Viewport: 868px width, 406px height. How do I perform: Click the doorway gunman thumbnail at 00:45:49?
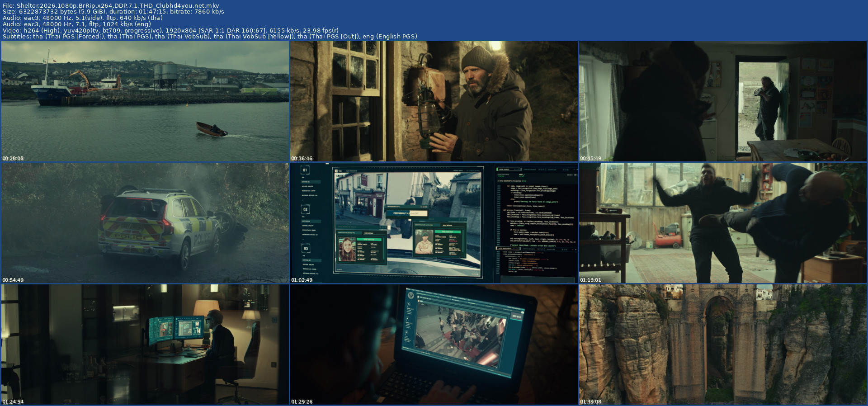pyautogui.click(x=723, y=101)
